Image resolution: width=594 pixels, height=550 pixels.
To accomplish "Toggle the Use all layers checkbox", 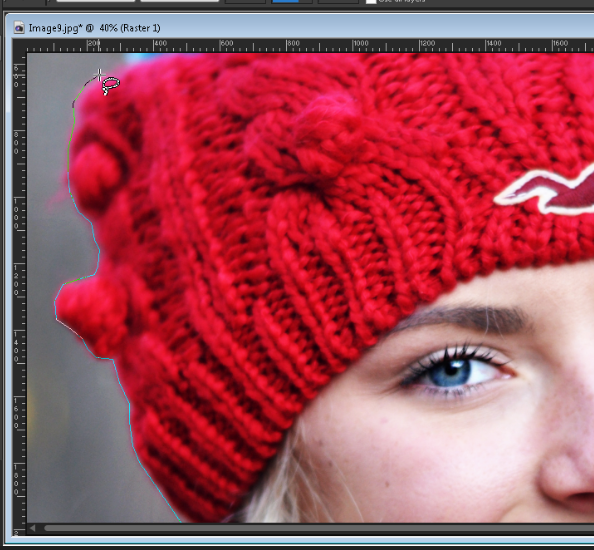I will [x=371, y=2].
